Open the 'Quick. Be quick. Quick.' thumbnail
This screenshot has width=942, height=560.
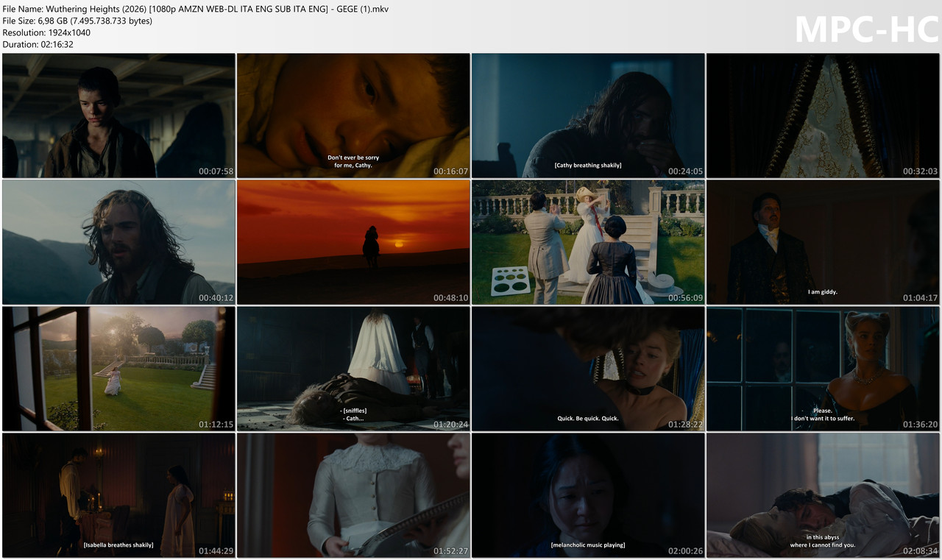[588, 369]
